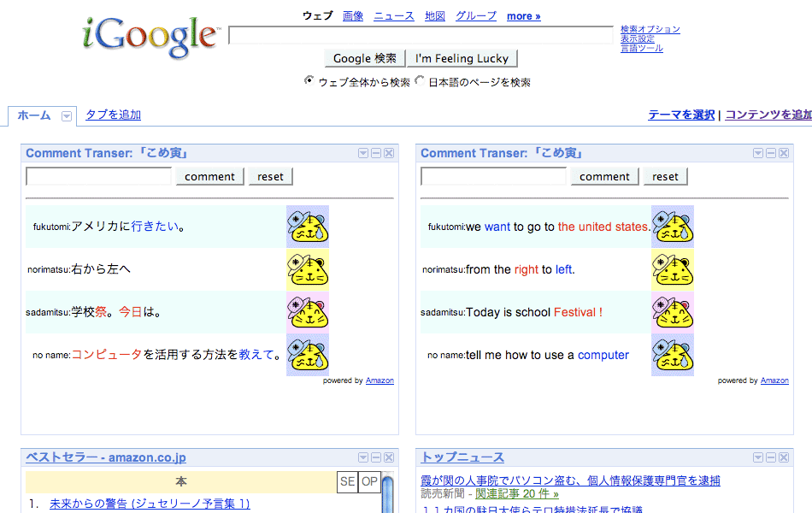812x513 pixels.
Task: Open the ニュース search link
Action: pyautogui.click(x=394, y=16)
